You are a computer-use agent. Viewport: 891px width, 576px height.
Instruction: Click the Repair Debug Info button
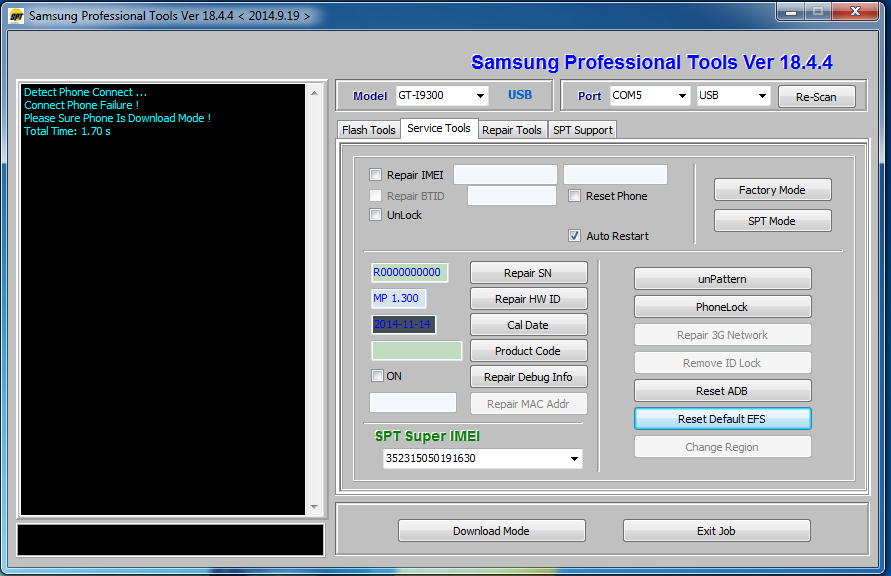click(x=528, y=377)
